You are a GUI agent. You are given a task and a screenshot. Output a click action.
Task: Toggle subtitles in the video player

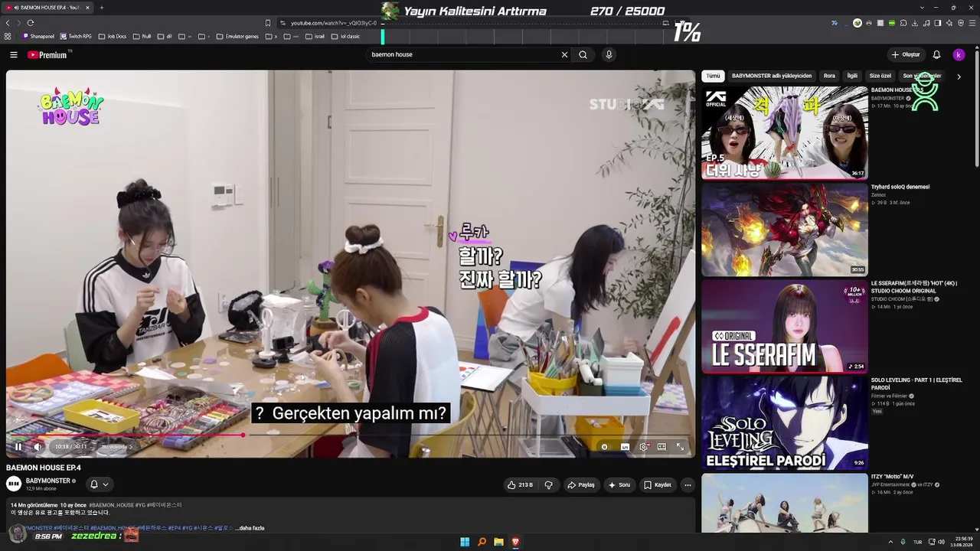point(625,447)
